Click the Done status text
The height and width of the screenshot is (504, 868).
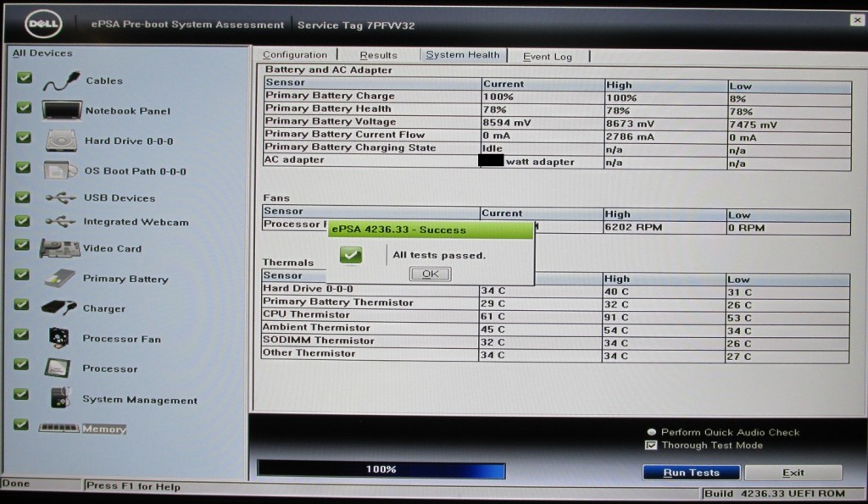16,484
